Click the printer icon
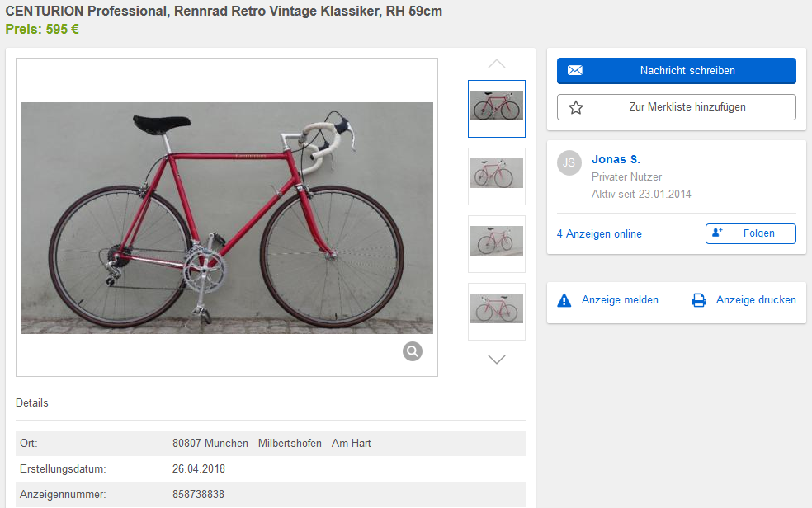 pos(699,300)
